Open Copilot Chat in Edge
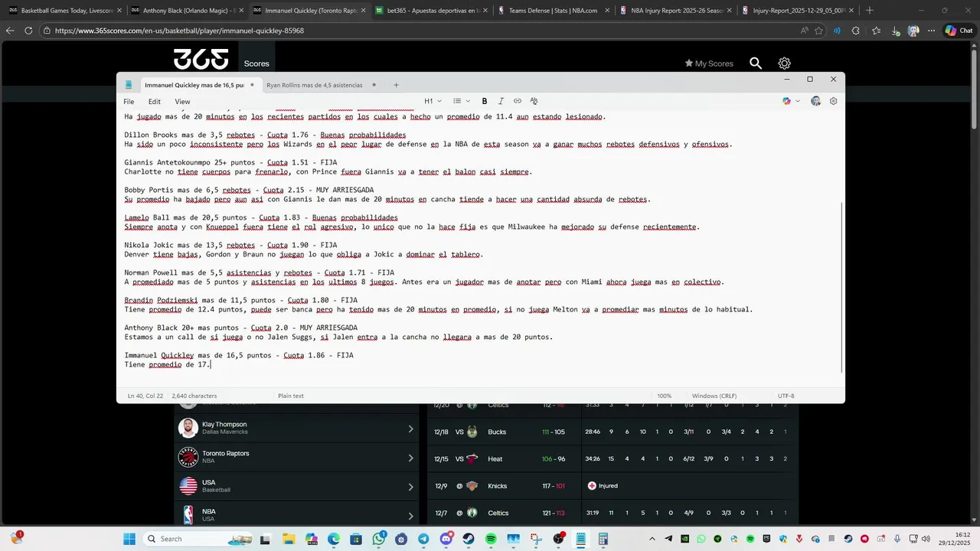This screenshot has height=551, width=980. 959,31
